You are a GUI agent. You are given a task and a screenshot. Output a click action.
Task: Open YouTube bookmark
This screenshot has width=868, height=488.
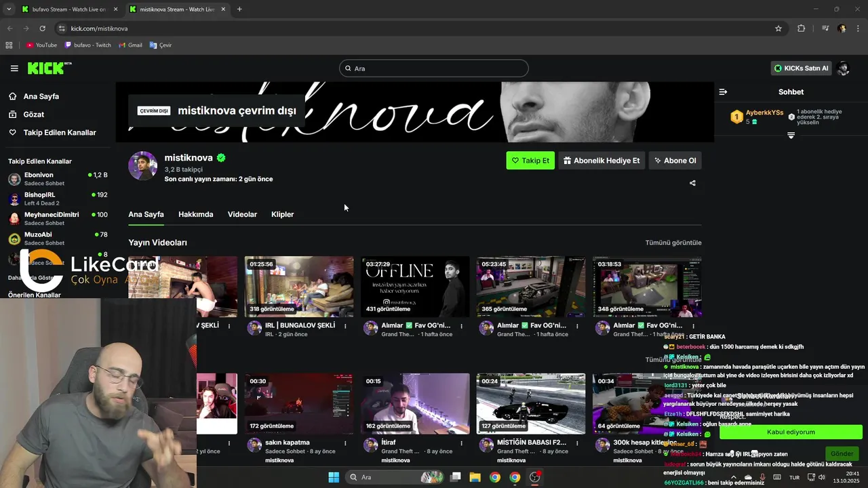[x=41, y=45]
